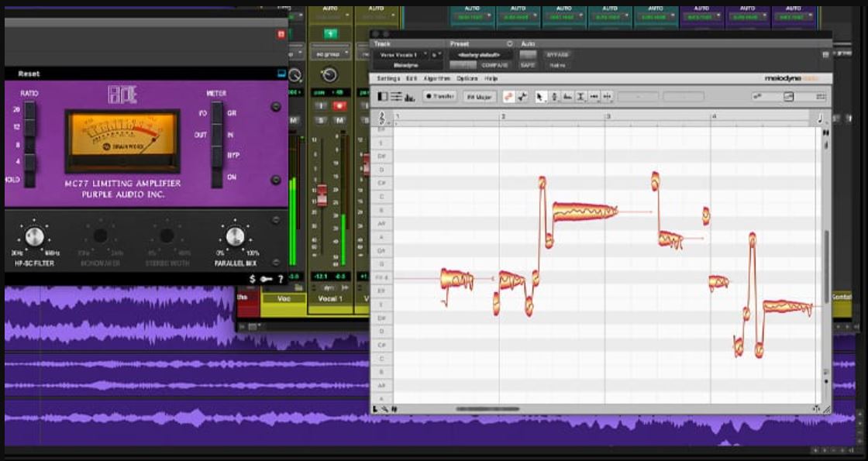Viewport: 868px width, 461px height.
Task: Set MC77 ratio to 4
Action: (29, 162)
